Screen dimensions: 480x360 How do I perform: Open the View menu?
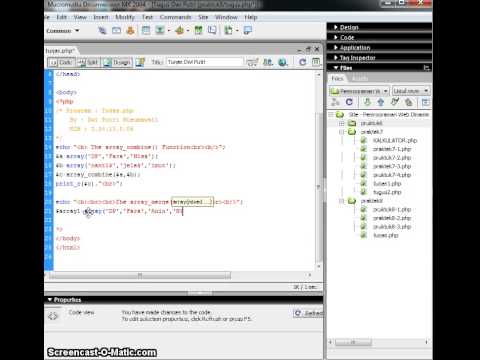click(x=80, y=17)
